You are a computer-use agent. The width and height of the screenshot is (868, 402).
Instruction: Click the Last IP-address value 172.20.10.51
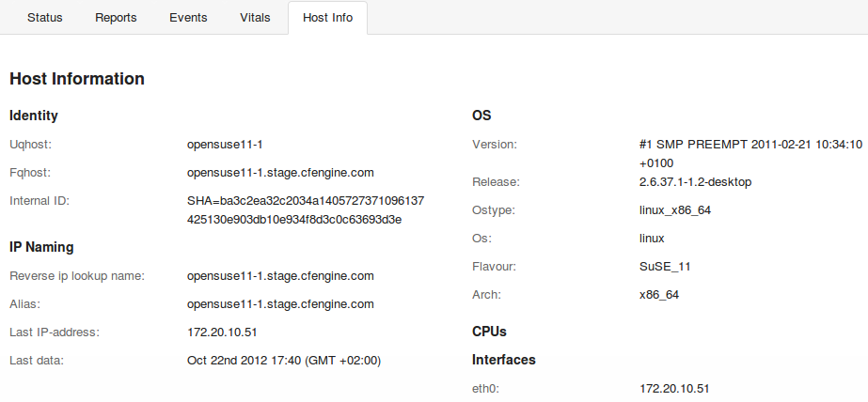coord(222,332)
